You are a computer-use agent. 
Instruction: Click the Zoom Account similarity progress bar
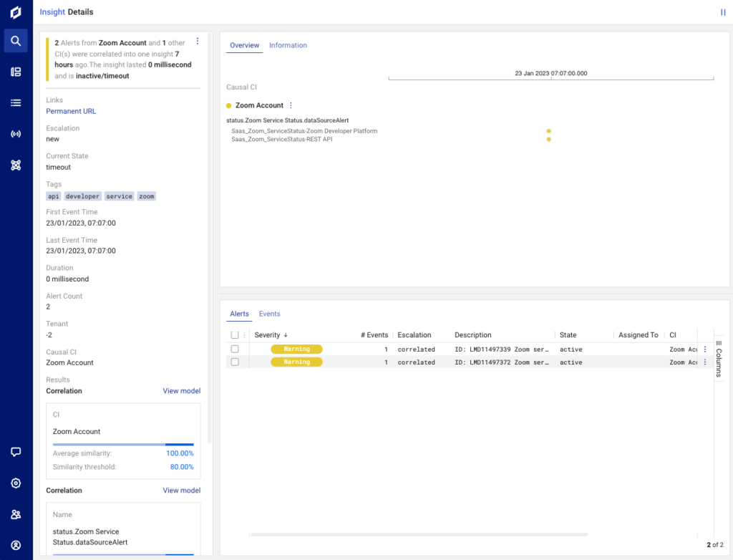click(x=123, y=445)
